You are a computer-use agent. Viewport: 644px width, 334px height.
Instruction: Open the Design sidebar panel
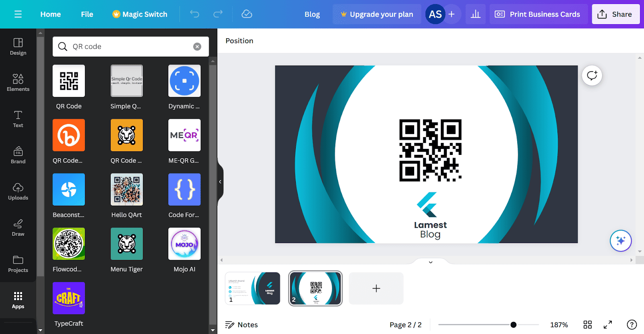pyautogui.click(x=18, y=47)
